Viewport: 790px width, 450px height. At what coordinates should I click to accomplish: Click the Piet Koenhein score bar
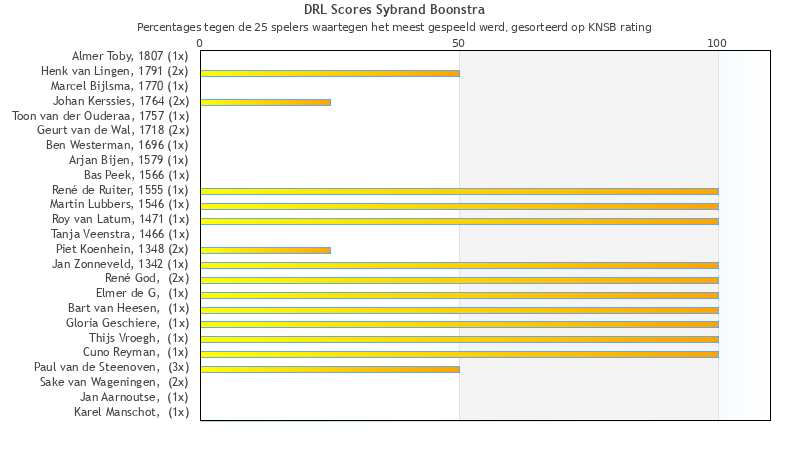click(x=265, y=250)
